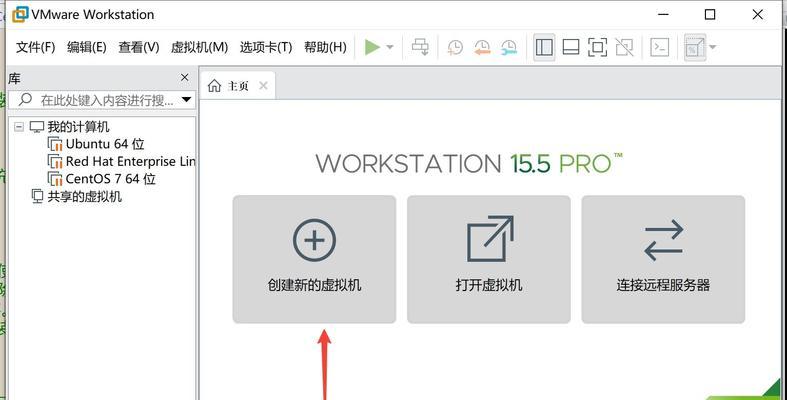This screenshot has height=400, width=787.
Task: Open the 虚拟机(M) menu
Action: click(199, 47)
